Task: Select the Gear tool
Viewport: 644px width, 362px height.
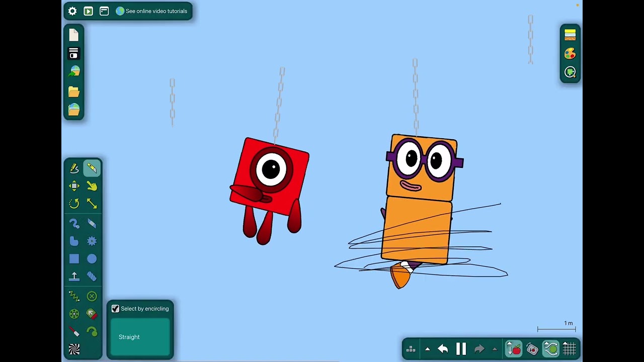Action: point(92,241)
